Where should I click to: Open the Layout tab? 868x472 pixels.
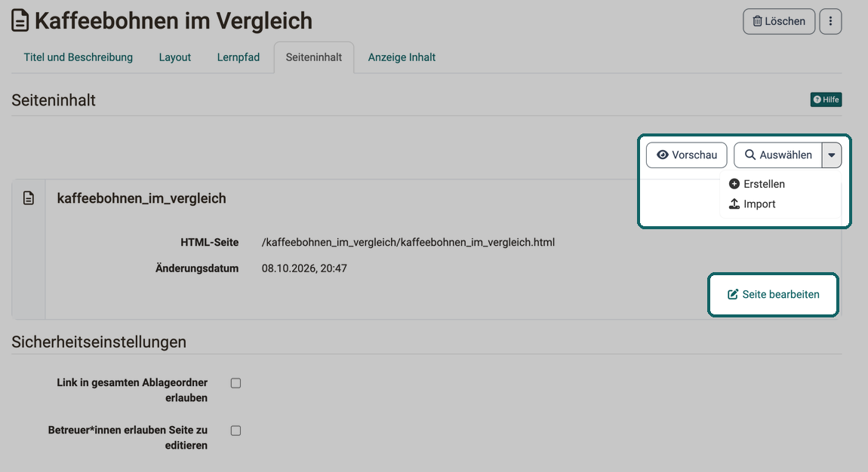click(x=175, y=57)
